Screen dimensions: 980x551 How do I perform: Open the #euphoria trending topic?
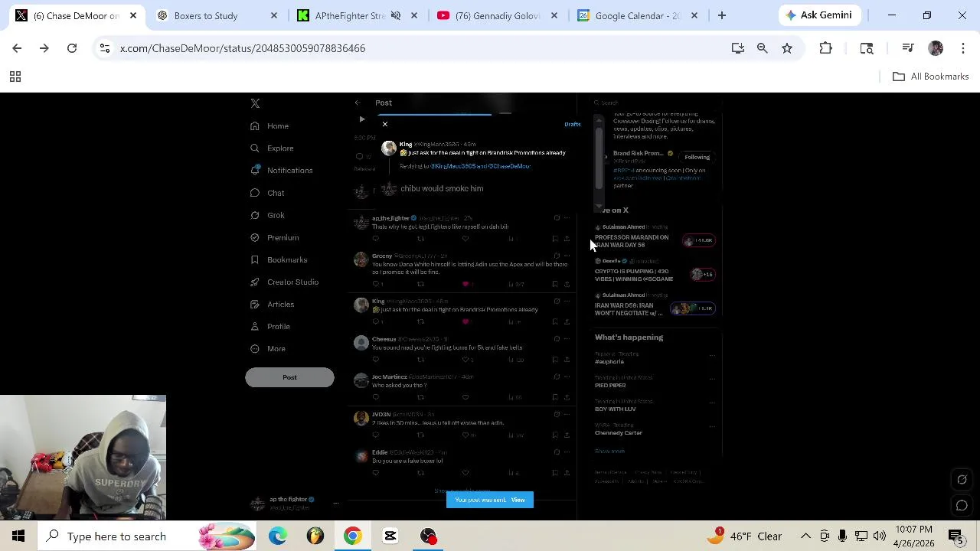pyautogui.click(x=609, y=361)
